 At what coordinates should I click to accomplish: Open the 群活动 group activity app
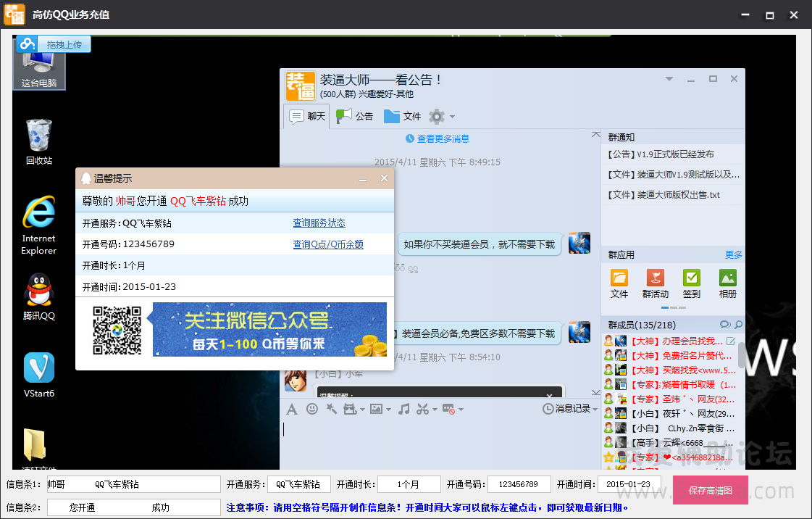pos(655,283)
